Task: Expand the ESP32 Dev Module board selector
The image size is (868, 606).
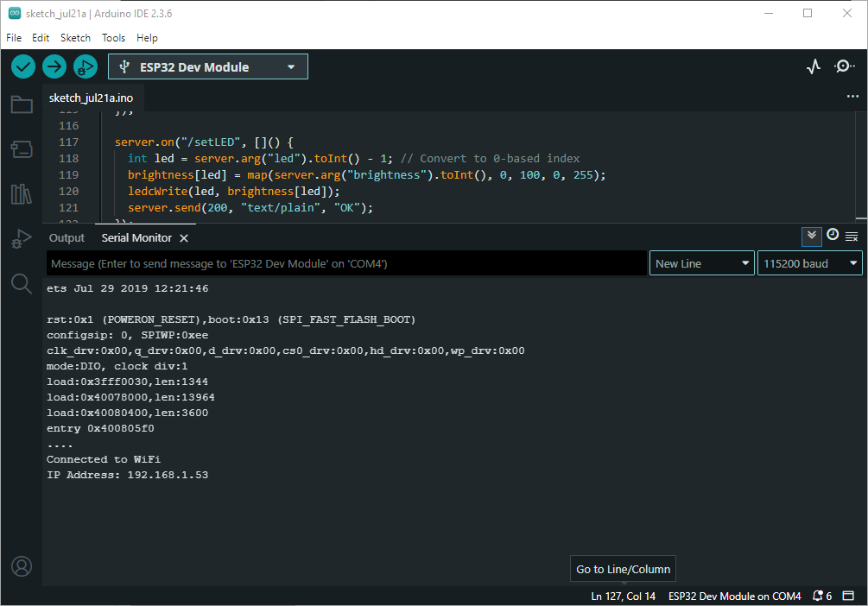Action: pos(208,67)
